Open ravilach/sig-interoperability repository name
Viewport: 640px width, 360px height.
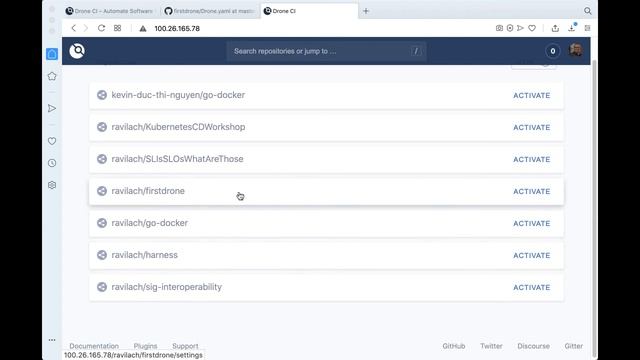167,287
